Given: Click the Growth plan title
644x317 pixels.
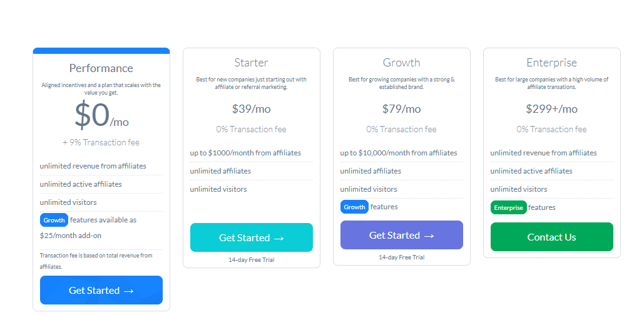Looking at the screenshot, I should click(x=401, y=63).
